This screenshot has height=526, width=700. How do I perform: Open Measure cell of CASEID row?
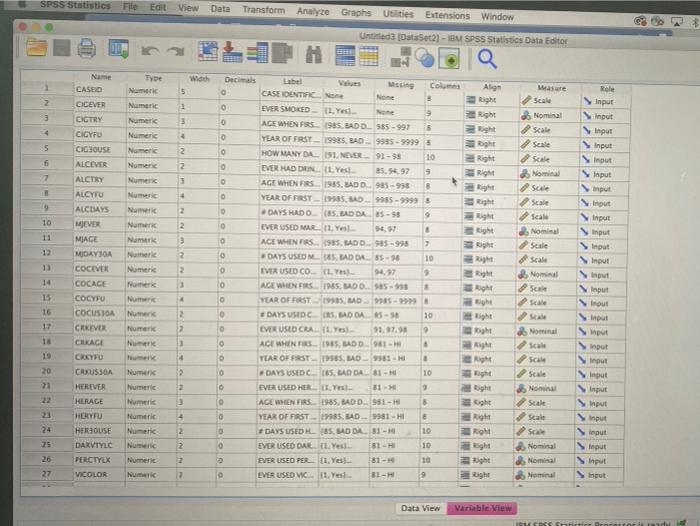coord(550,101)
